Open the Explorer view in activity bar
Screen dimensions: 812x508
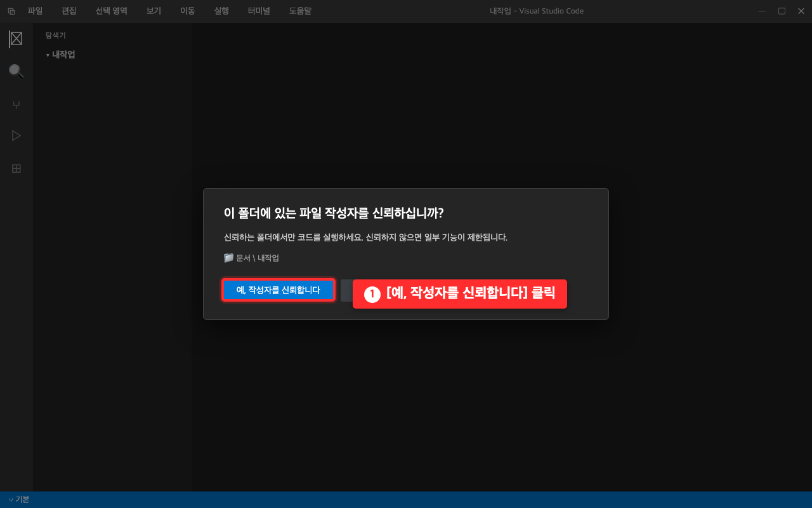[16, 39]
